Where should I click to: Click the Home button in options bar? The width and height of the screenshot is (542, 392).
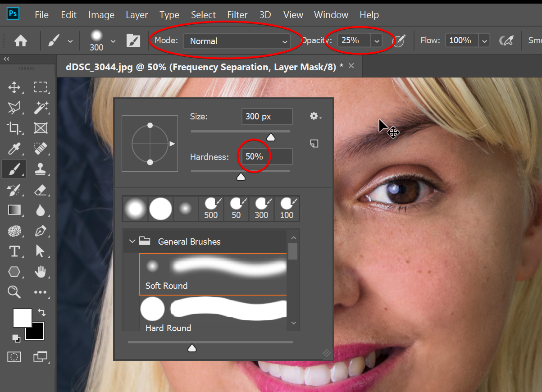[21, 41]
